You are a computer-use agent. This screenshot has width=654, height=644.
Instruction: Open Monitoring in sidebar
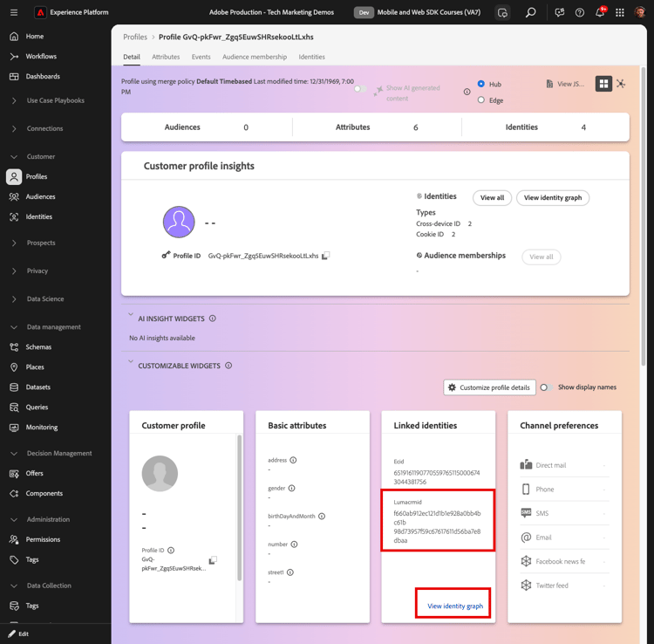tap(42, 427)
